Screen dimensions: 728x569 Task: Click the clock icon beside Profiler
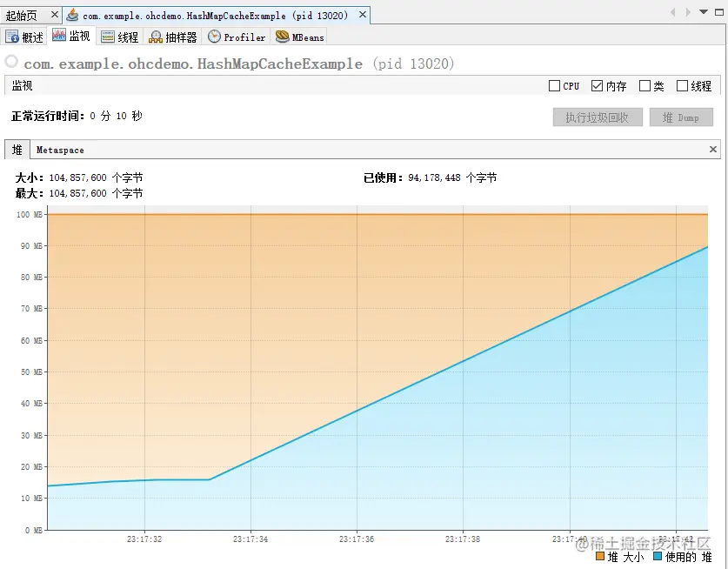coord(214,37)
